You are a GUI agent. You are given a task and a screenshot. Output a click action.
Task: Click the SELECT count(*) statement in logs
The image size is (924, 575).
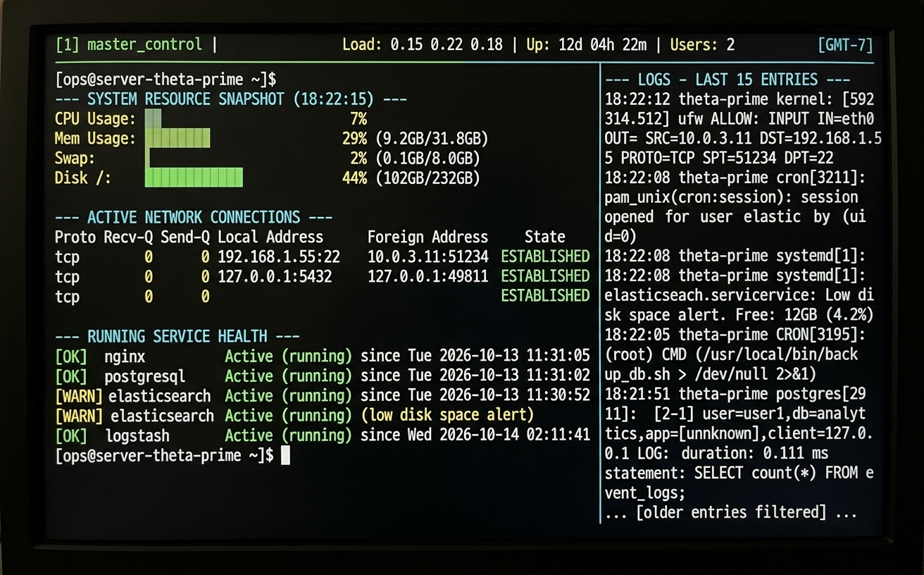click(739, 483)
